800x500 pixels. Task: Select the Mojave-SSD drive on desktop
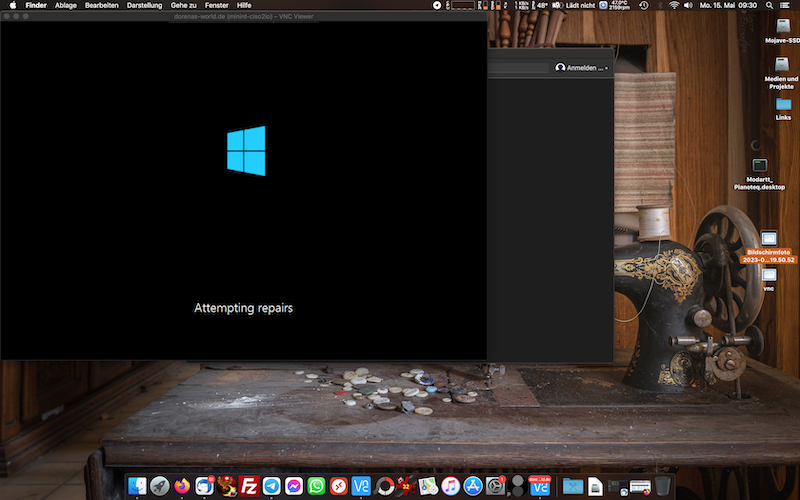coord(782,30)
